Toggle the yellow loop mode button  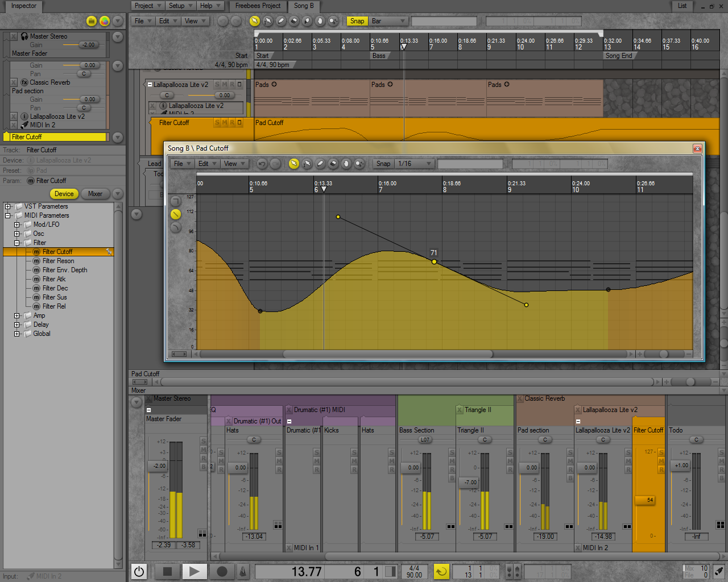pyautogui.click(x=441, y=571)
